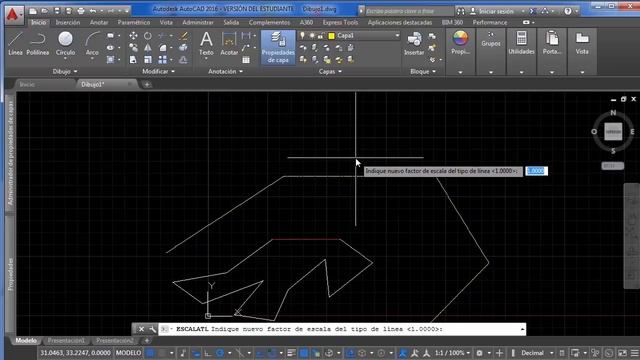
Task: Toggle MODELO space button in status bar
Action: pos(129,353)
